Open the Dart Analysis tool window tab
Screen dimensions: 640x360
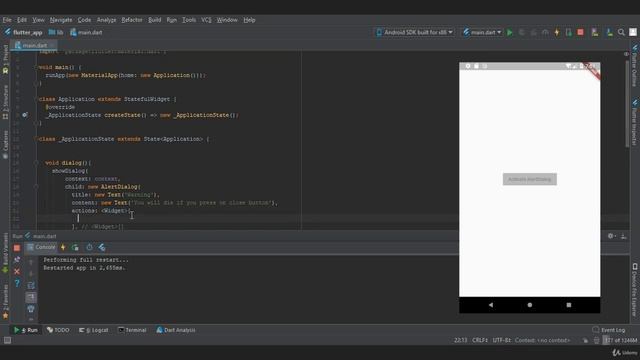coord(176,330)
